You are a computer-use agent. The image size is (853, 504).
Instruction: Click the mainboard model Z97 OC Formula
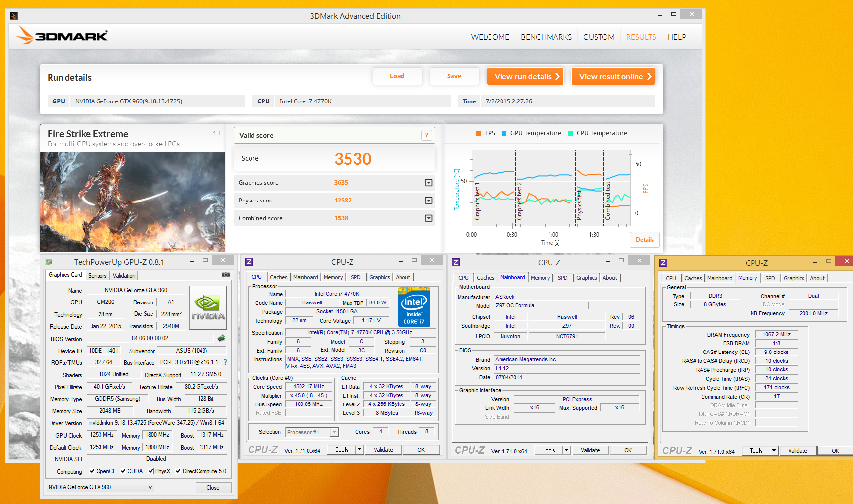(x=540, y=305)
